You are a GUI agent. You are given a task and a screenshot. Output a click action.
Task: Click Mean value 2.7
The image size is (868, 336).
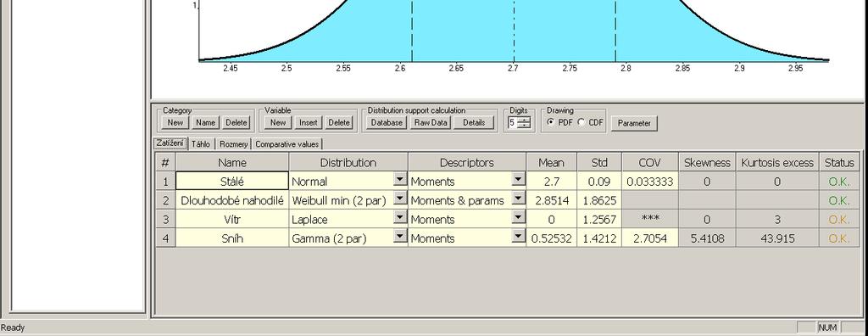[x=551, y=181]
